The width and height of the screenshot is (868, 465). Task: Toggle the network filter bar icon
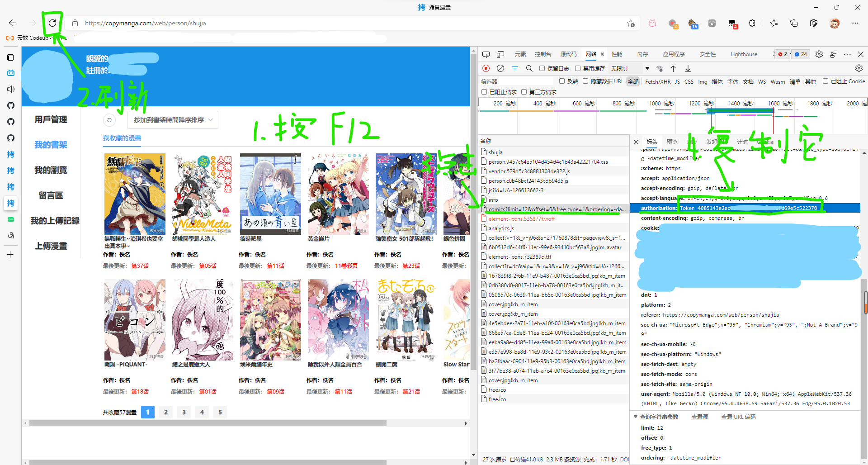point(515,68)
